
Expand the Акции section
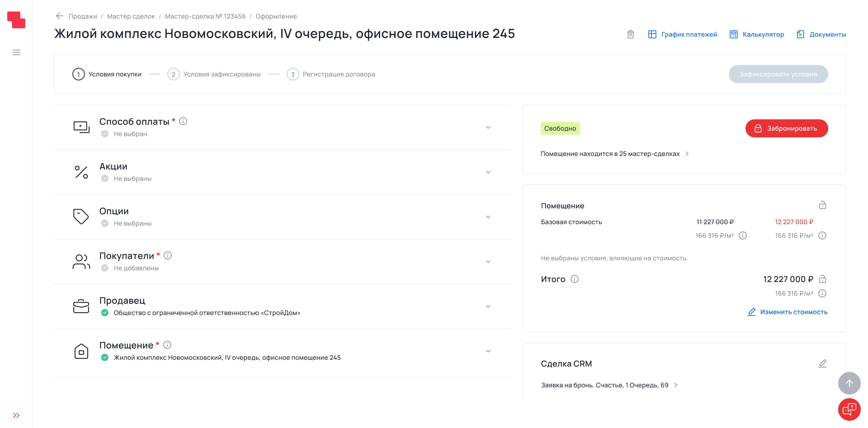pos(488,172)
